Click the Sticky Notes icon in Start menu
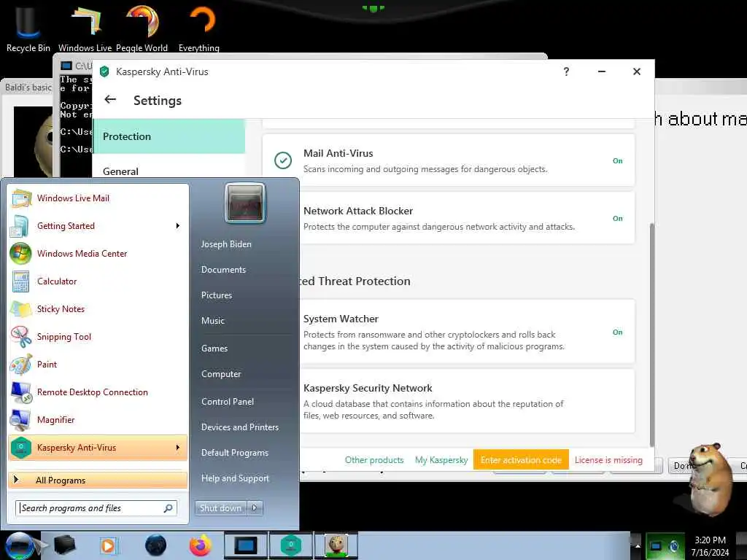The image size is (747, 560). (21, 309)
